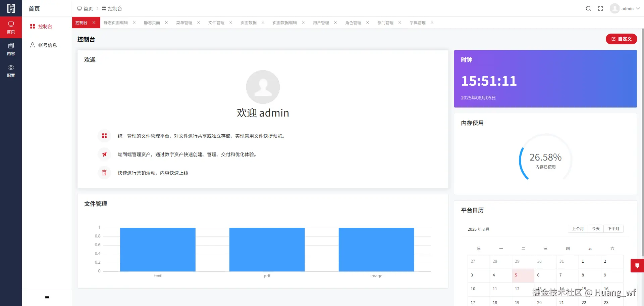Toggle fullscreen with the header icon
The image size is (644, 306).
pyautogui.click(x=600, y=8)
